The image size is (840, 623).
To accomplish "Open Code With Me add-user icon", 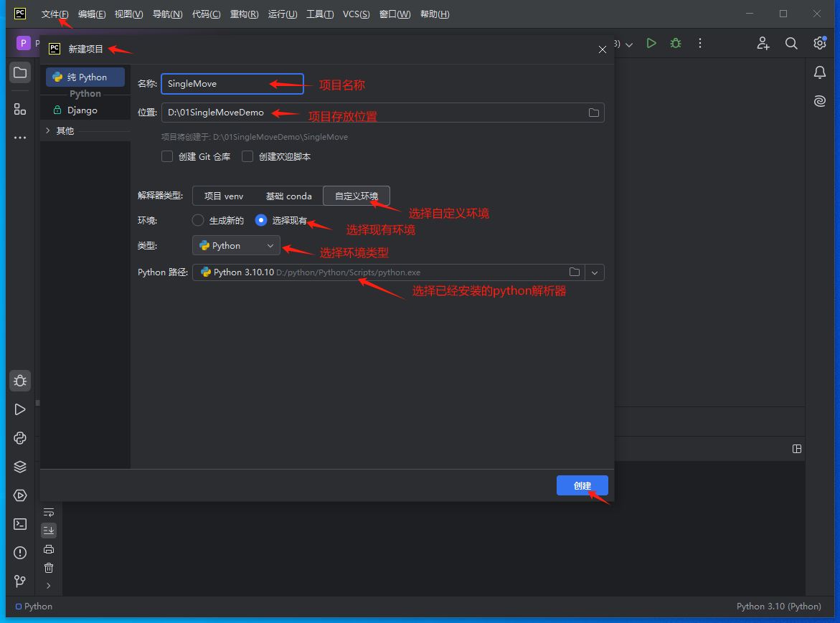I will click(763, 43).
